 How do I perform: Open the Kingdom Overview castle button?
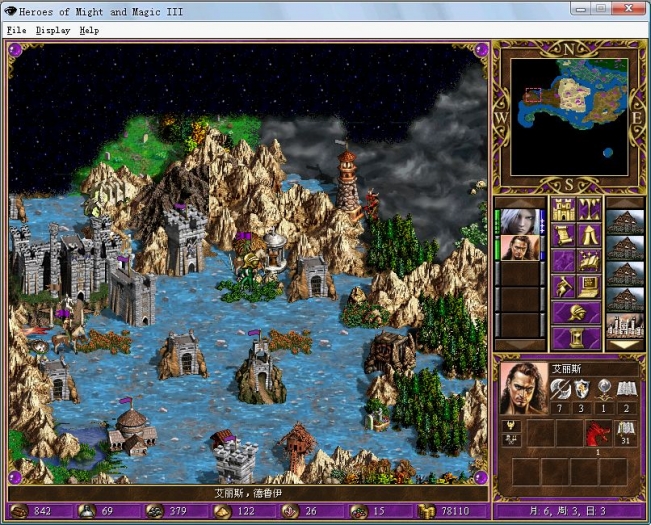click(563, 210)
